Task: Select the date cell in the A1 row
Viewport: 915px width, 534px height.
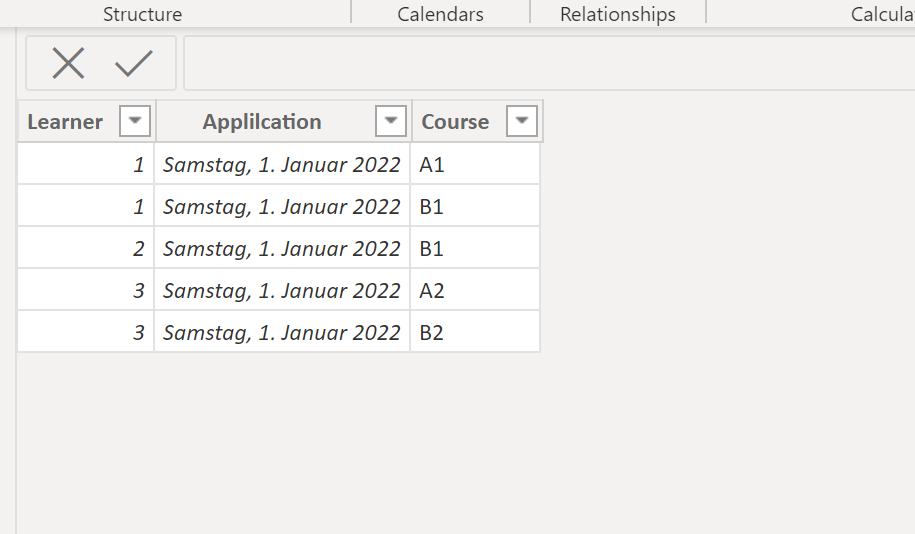Action: click(282, 164)
